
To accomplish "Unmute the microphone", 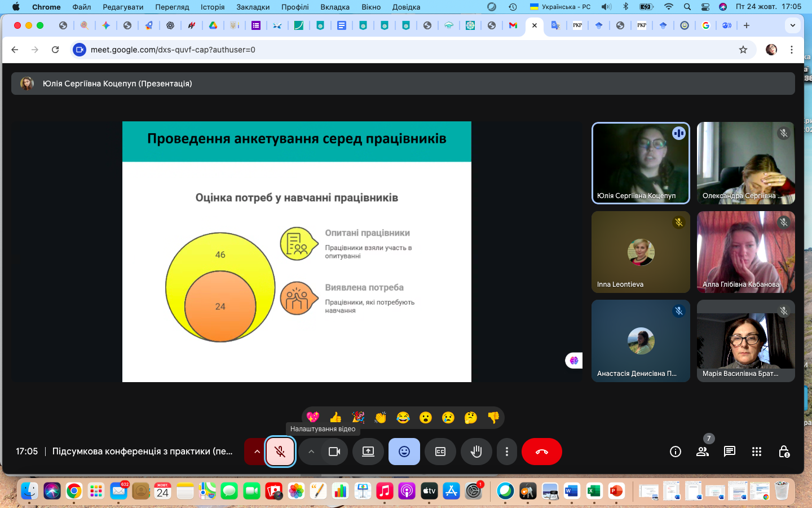I will click(280, 452).
